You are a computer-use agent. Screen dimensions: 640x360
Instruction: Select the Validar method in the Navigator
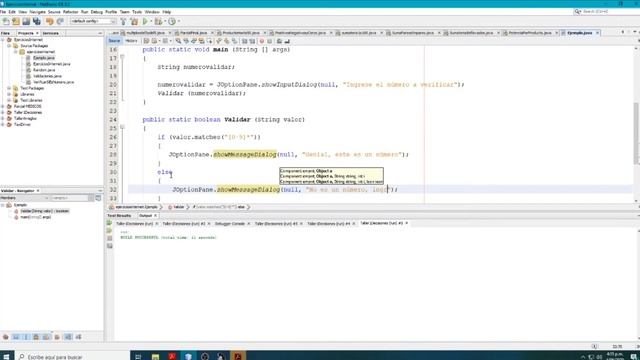[x=44, y=211]
